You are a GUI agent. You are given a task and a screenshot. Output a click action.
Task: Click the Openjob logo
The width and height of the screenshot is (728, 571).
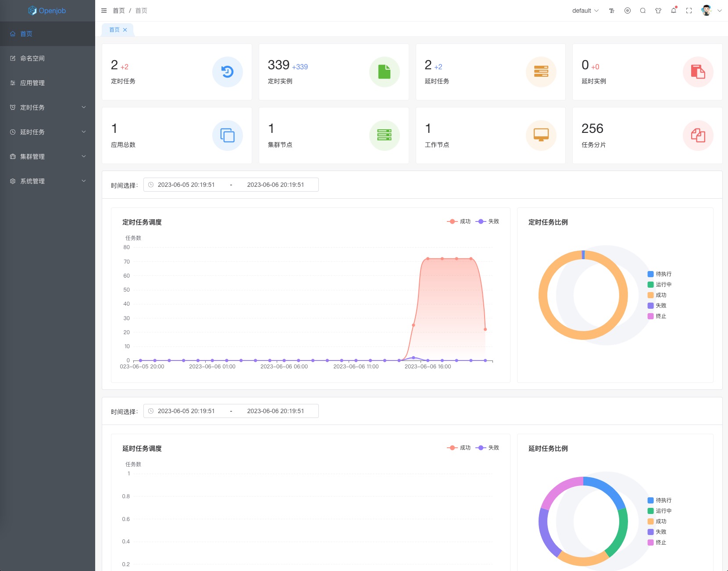click(47, 11)
